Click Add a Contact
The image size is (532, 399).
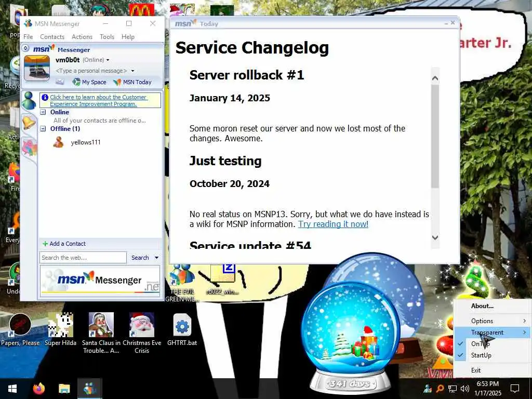click(64, 244)
